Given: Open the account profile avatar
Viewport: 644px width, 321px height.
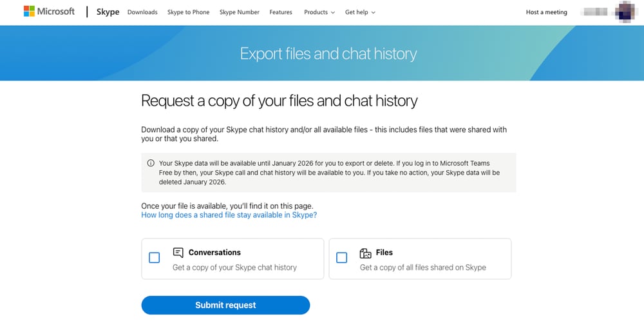Looking at the screenshot, I should (625, 11).
